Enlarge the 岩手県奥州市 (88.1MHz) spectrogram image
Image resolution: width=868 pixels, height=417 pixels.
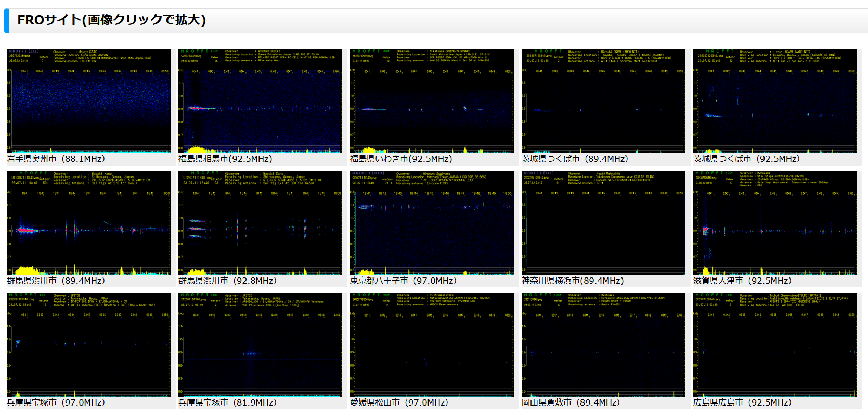(88, 101)
